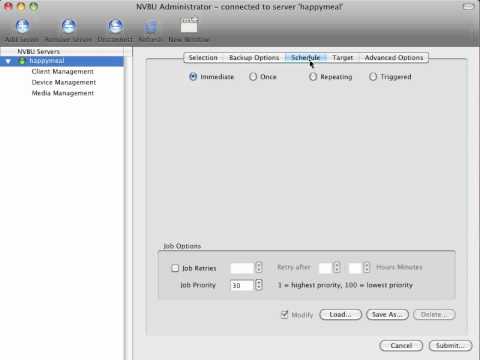Toggle toolbar visibility pill in title bar
Screen dimensions: 480x360
pos(468,6)
